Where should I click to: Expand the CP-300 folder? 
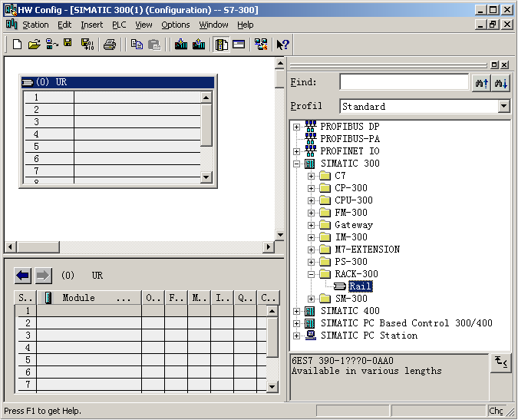311,188
